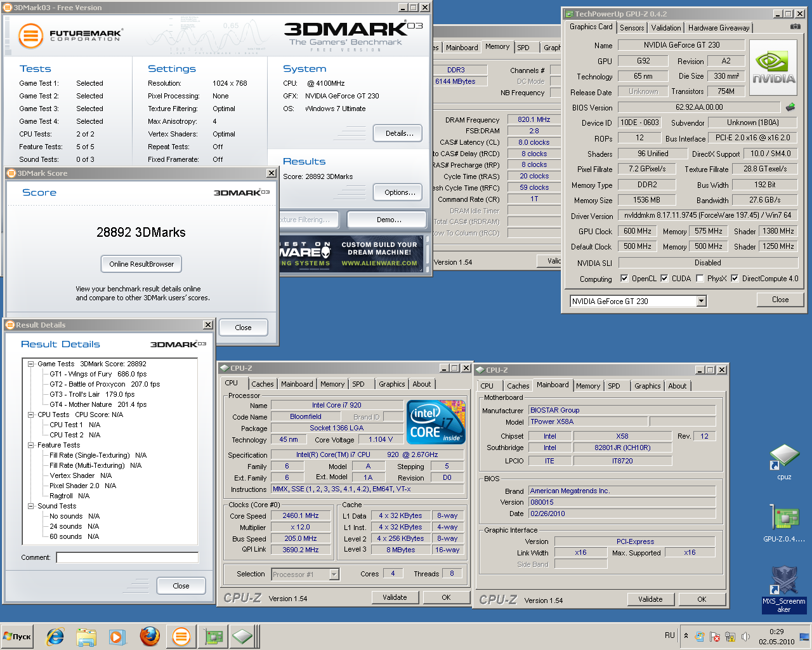
Task: Click Close button in GPU-Z
Action: [780, 300]
